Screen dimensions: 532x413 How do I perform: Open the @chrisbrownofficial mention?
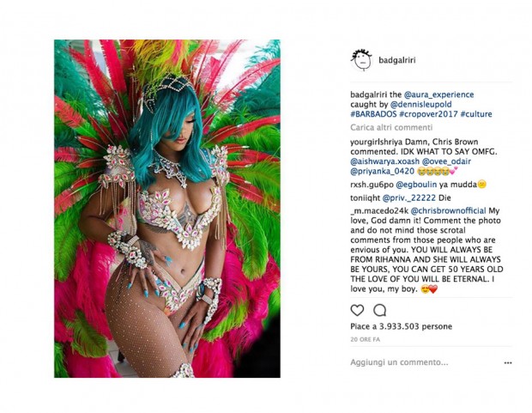(x=448, y=211)
